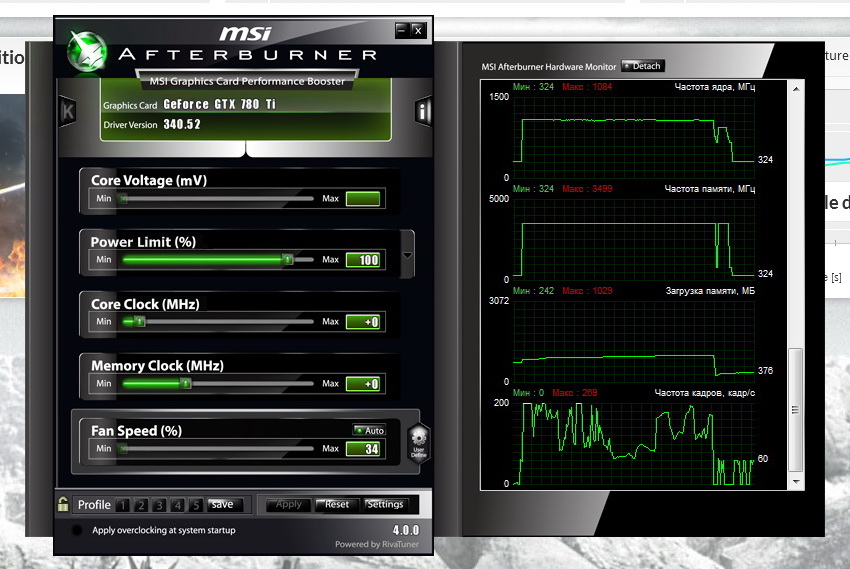Screen dimensions: 850x569
Task: Click the monitor scrollbar up arrow
Action: pos(796,89)
